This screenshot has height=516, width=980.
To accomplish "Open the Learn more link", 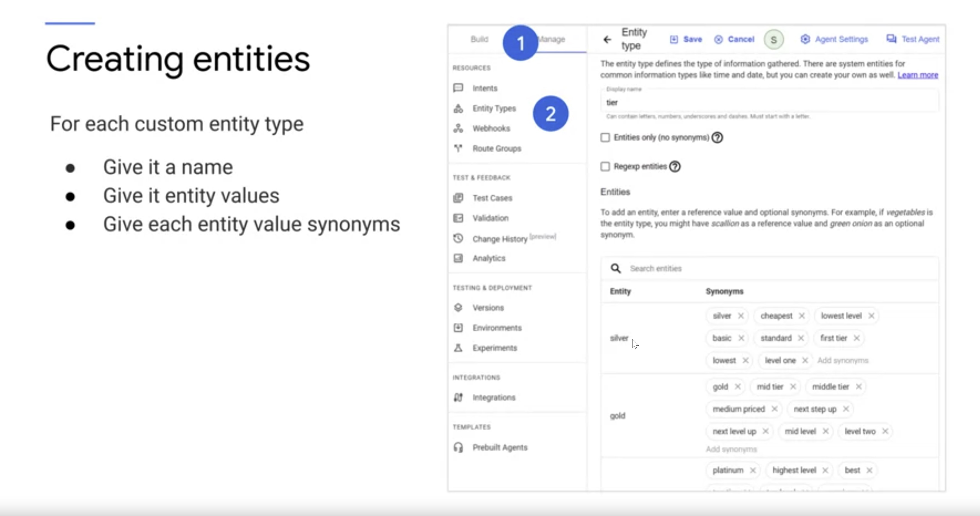I will pyautogui.click(x=918, y=75).
